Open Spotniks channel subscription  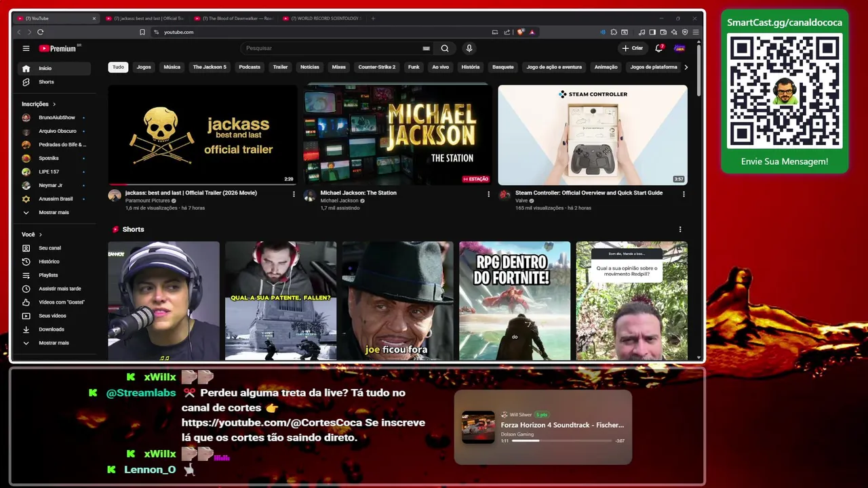click(x=54, y=159)
